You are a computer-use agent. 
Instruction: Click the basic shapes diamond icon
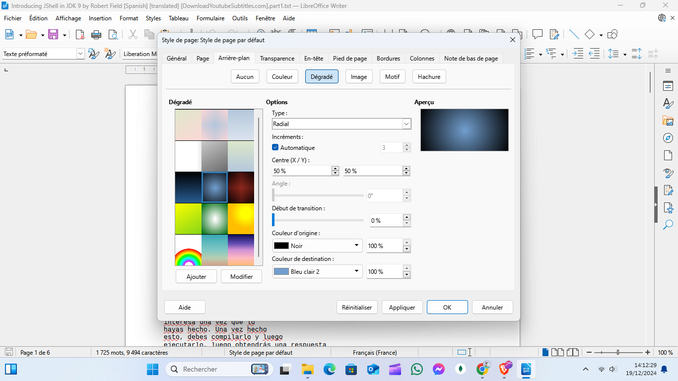click(589, 34)
